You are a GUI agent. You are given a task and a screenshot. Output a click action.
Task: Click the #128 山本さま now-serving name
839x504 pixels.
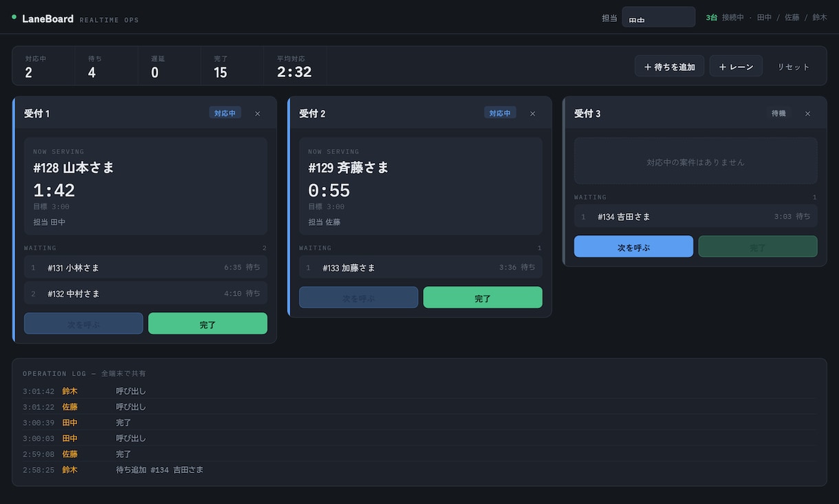click(x=74, y=168)
